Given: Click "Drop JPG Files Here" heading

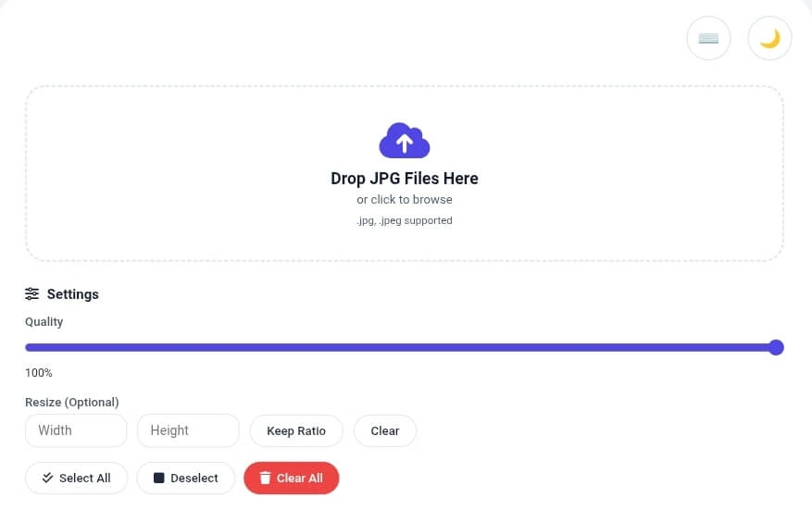Looking at the screenshot, I should pos(405,179).
